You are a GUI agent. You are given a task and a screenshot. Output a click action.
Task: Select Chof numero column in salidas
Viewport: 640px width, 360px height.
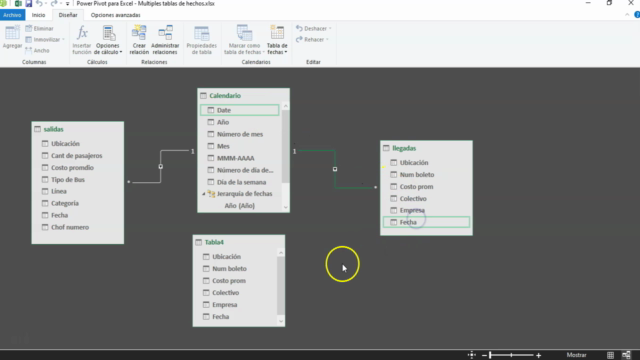(x=70, y=227)
